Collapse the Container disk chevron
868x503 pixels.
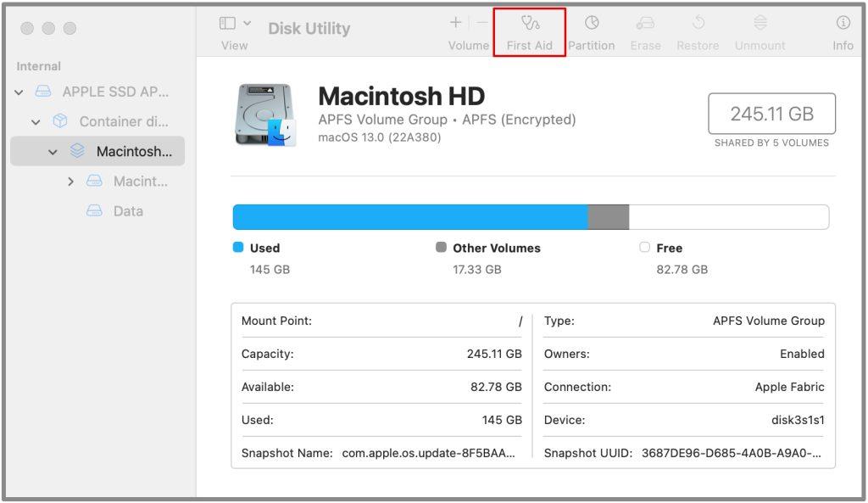pyautogui.click(x=36, y=122)
